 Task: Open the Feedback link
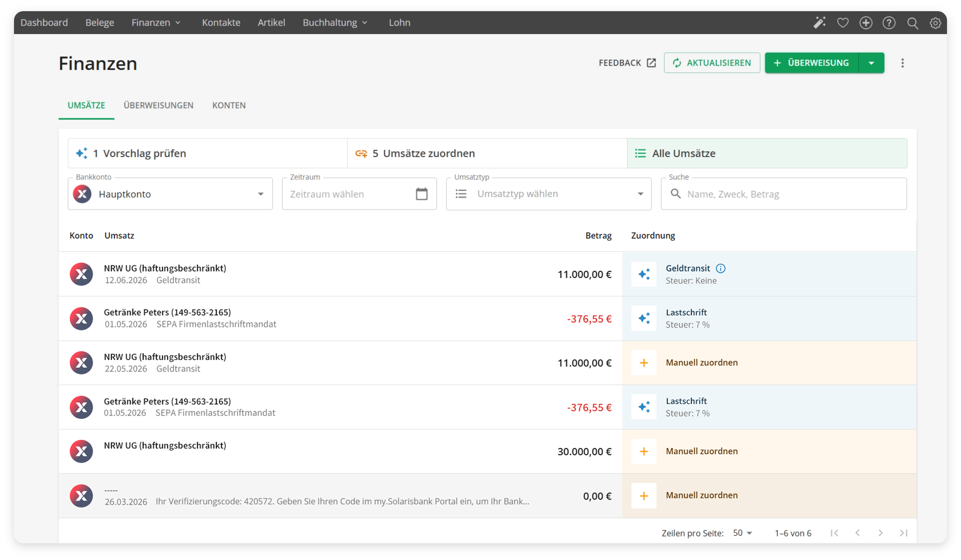[627, 63]
